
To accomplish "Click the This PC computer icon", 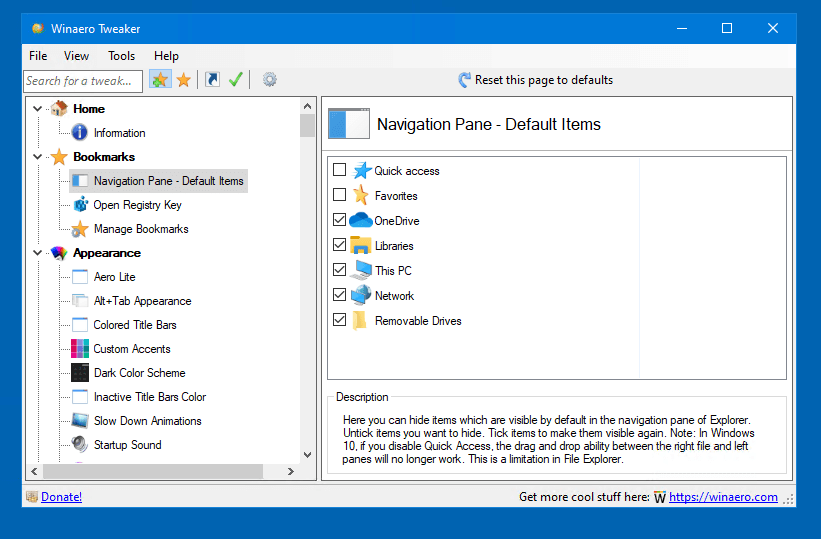I will (361, 270).
